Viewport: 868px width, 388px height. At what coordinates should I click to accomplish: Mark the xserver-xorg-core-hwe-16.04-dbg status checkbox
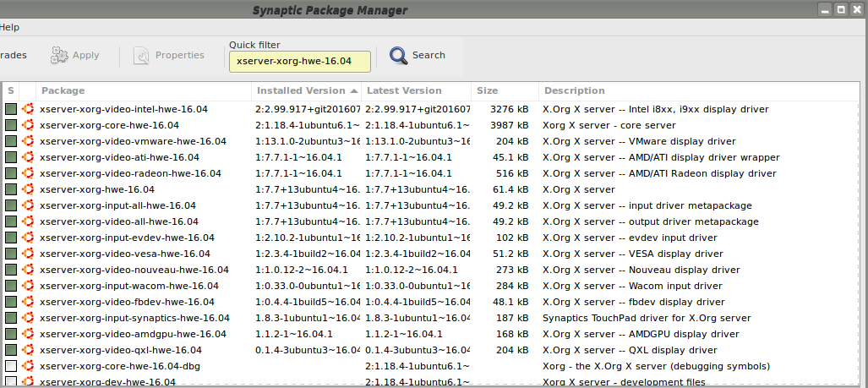[x=11, y=366]
